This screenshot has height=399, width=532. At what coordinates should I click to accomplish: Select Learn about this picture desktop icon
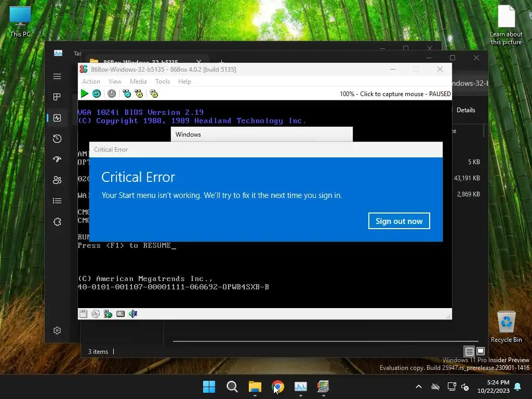506,25
